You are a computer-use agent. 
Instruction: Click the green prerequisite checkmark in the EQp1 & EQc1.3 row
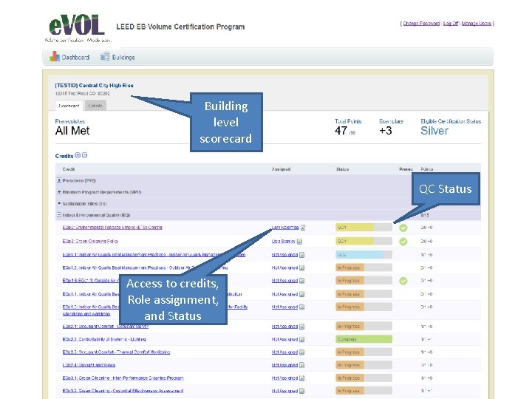(403, 281)
